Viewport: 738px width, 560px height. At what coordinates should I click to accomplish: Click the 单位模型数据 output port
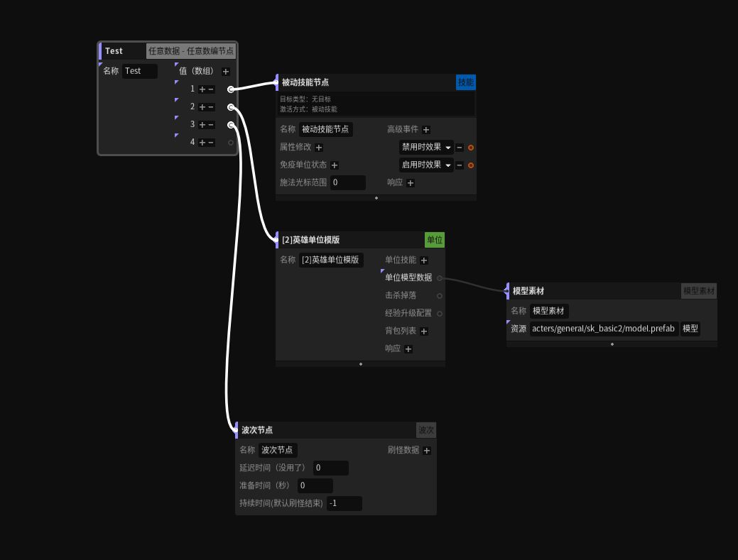click(440, 278)
